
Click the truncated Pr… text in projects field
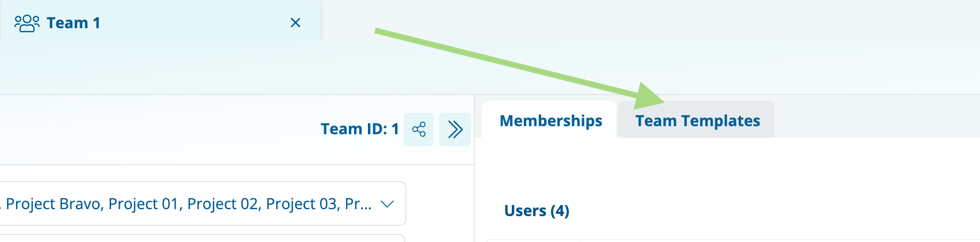click(x=358, y=204)
